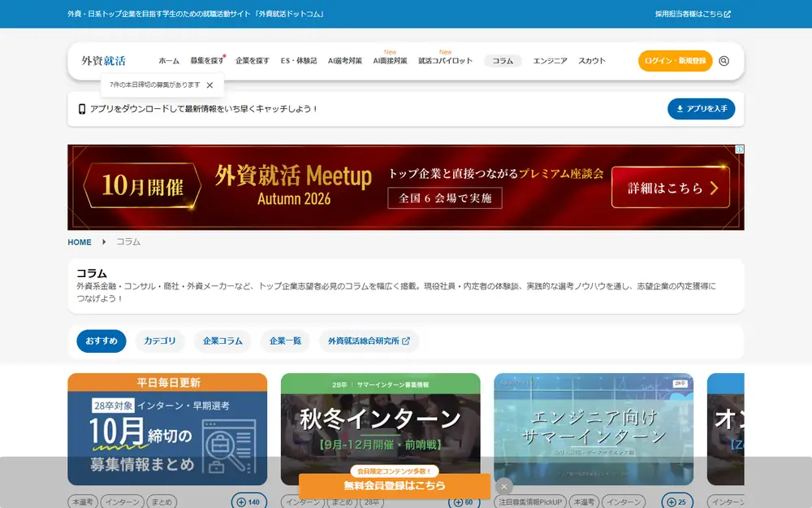
Task: Click アプリを入手 download button
Action: (702, 109)
